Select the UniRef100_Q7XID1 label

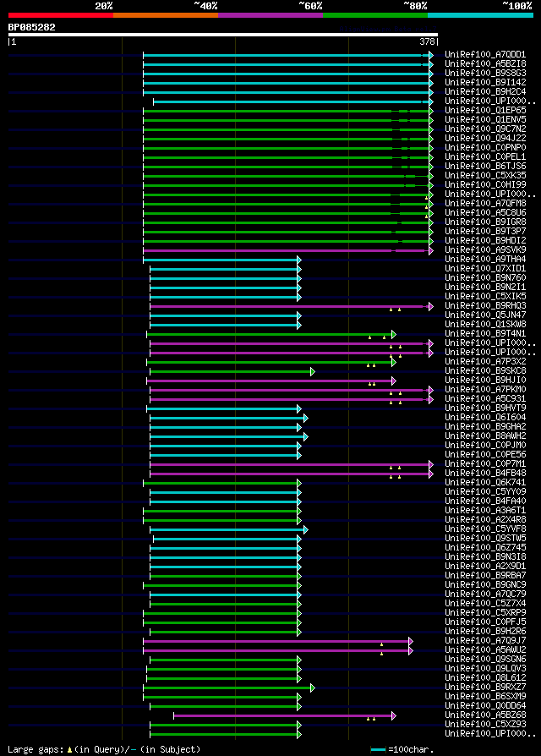tap(485, 269)
